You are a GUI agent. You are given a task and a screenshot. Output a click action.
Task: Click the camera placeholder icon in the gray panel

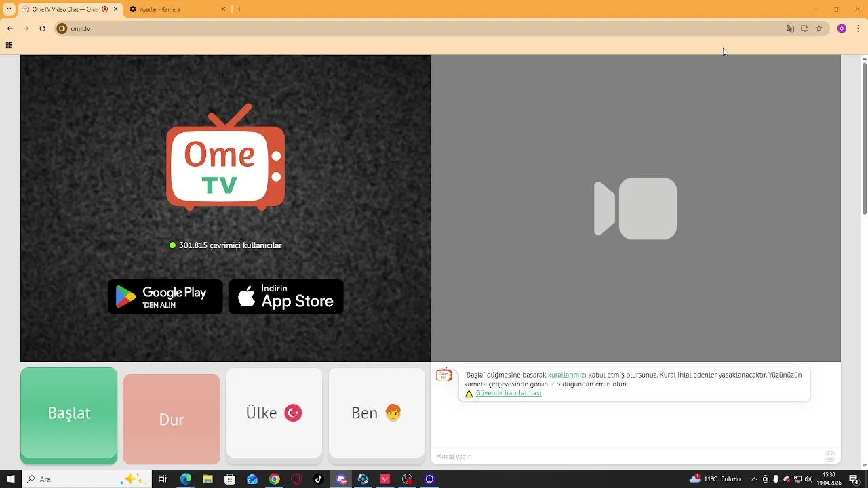pyautogui.click(x=635, y=208)
